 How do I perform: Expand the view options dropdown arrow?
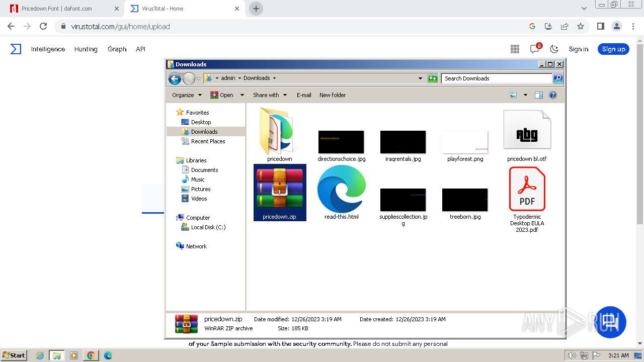pos(525,95)
